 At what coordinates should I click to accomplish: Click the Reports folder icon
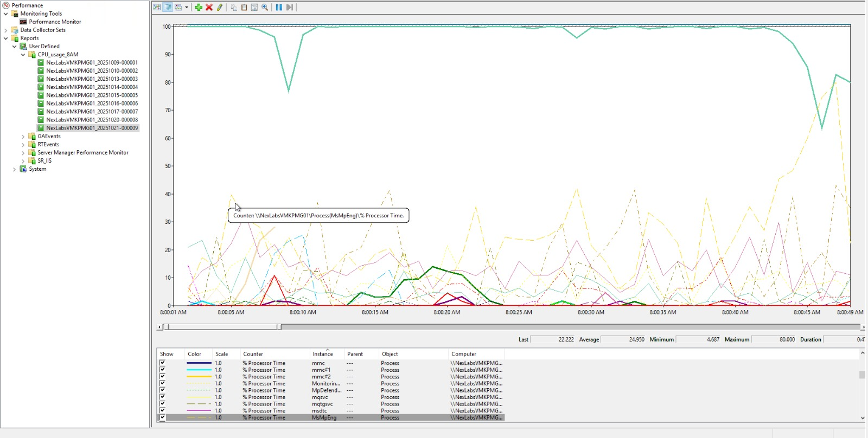point(15,38)
